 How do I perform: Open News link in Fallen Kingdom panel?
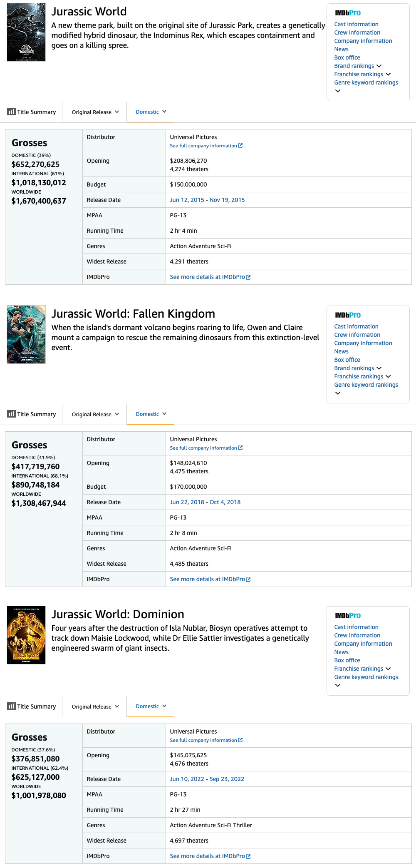[x=341, y=351]
